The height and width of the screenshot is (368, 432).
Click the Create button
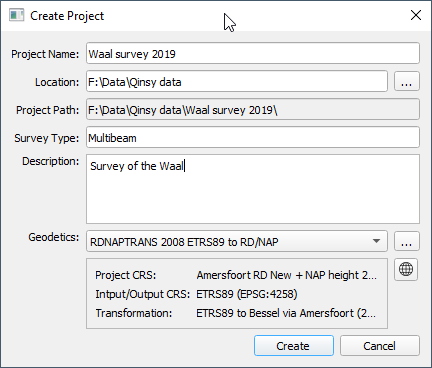(x=294, y=346)
